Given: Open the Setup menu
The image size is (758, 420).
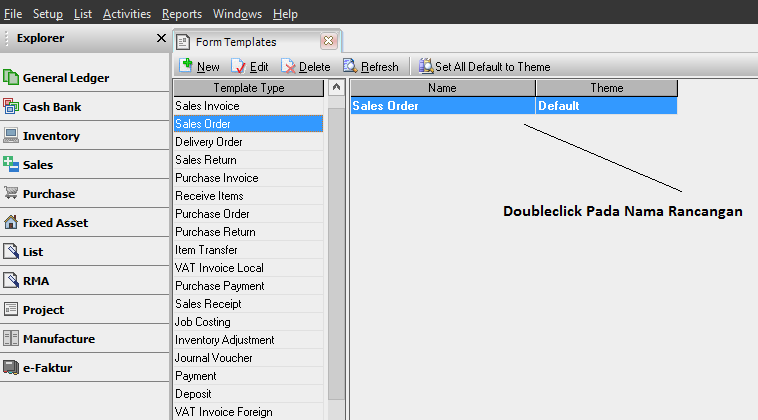Looking at the screenshot, I should click(48, 14).
